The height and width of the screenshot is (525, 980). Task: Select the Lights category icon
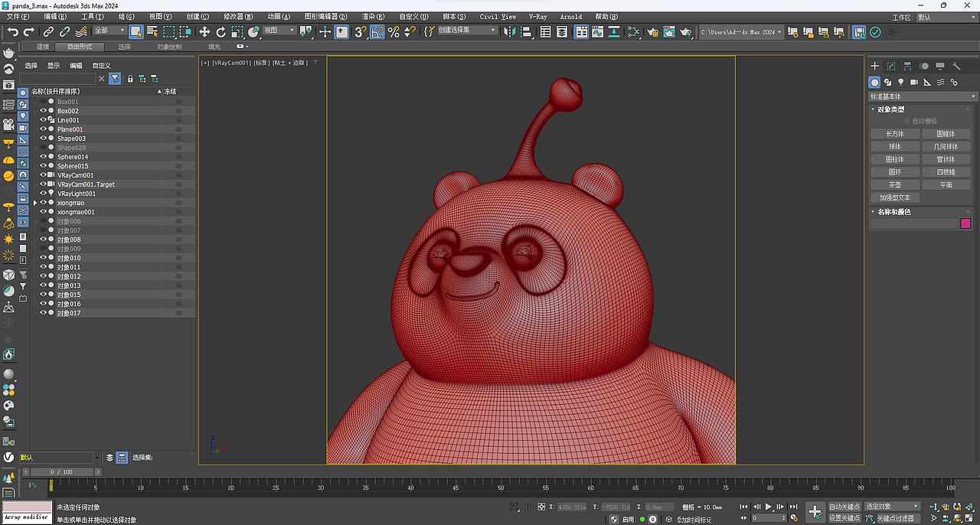[901, 82]
